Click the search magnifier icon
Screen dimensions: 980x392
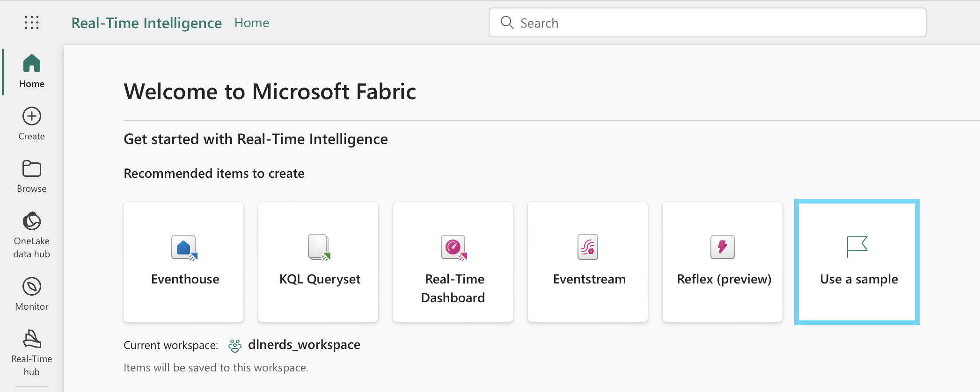click(507, 22)
